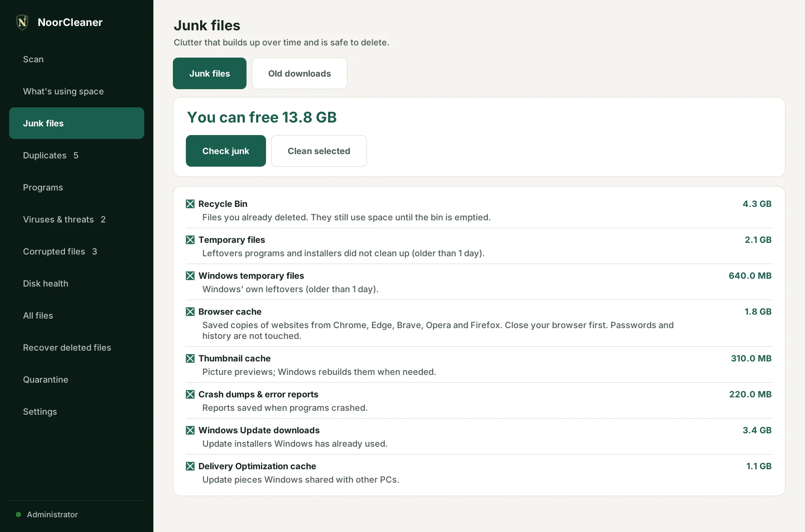The width and height of the screenshot is (805, 532).
Task: Click the NoorCleaner shield logo icon
Action: tap(22, 22)
